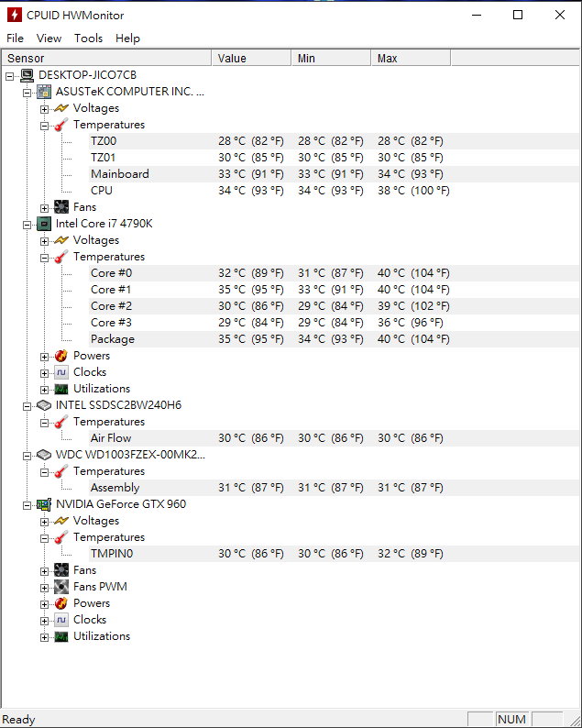Open the View menu

(x=49, y=39)
